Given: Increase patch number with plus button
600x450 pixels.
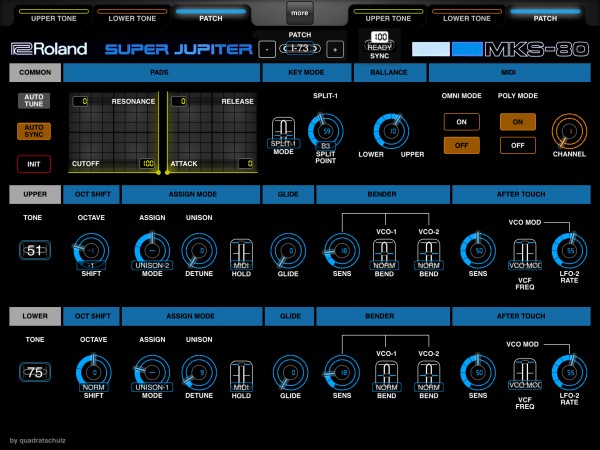Looking at the screenshot, I should click(335, 50).
